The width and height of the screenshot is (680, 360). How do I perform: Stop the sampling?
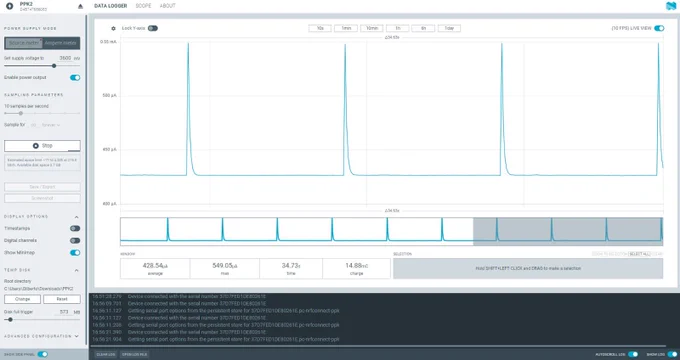(x=42, y=146)
